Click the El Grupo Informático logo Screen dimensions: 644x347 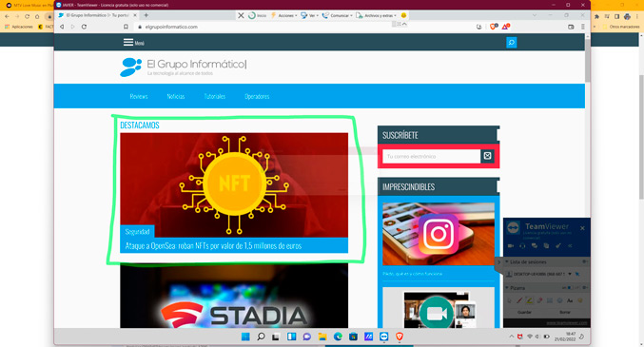point(184,67)
